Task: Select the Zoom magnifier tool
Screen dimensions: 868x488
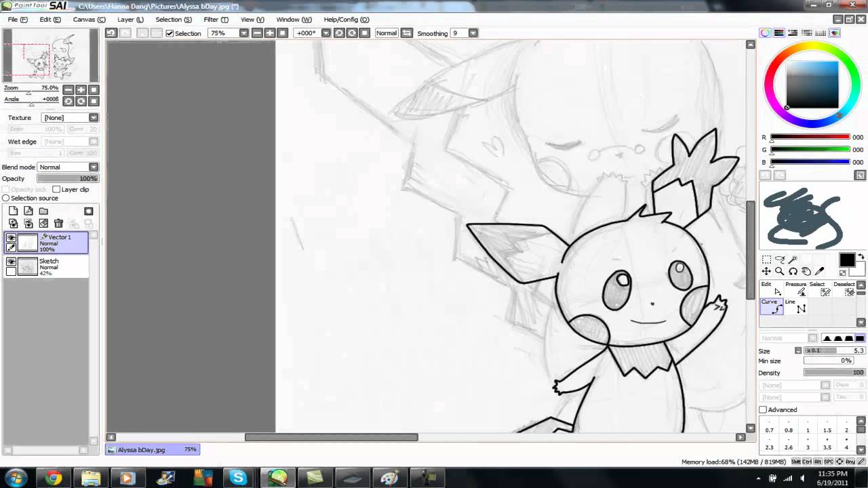Action: [x=780, y=272]
